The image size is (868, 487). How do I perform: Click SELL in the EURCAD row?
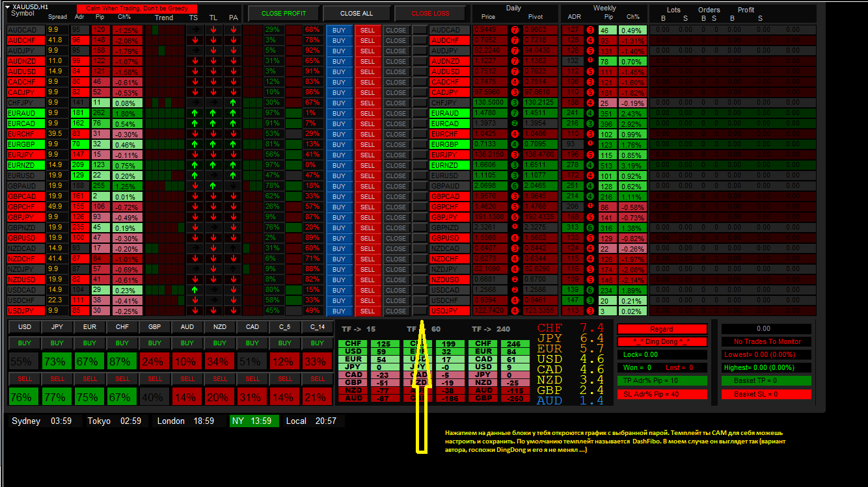point(368,124)
